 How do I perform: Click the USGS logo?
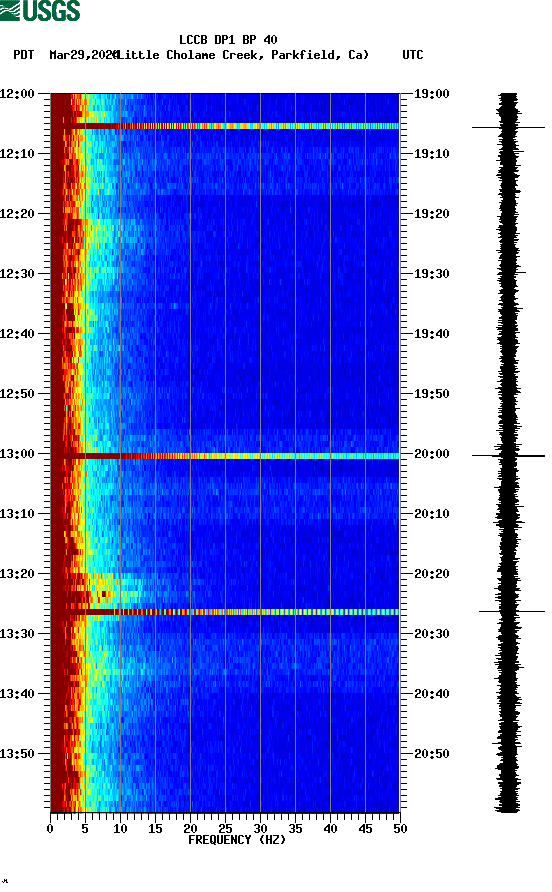[40, 11]
